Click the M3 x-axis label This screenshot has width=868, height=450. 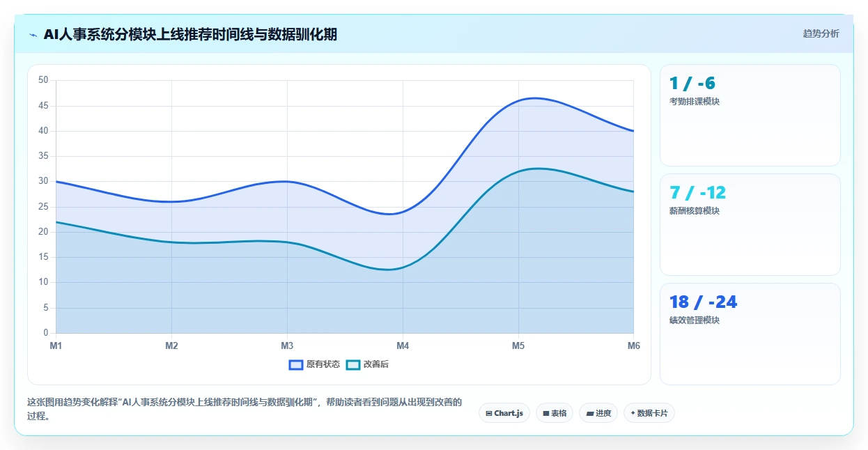click(x=287, y=346)
